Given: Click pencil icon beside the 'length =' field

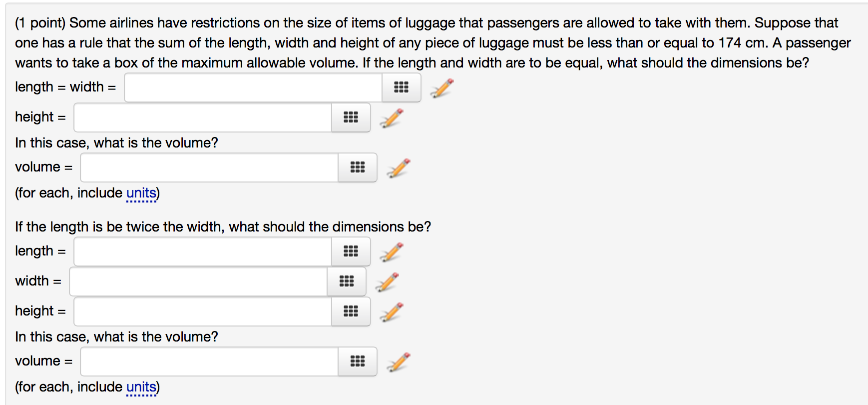Looking at the screenshot, I should (x=391, y=252).
